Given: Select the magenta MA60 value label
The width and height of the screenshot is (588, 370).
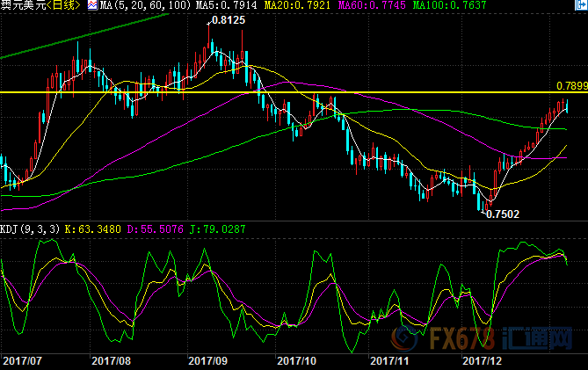Looking at the screenshot, I should tap(362, 6).
